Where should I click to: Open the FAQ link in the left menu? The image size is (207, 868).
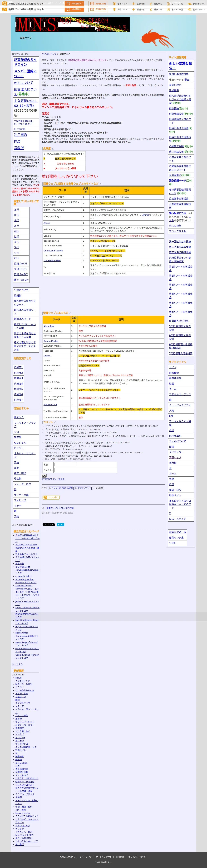[17, 142]
